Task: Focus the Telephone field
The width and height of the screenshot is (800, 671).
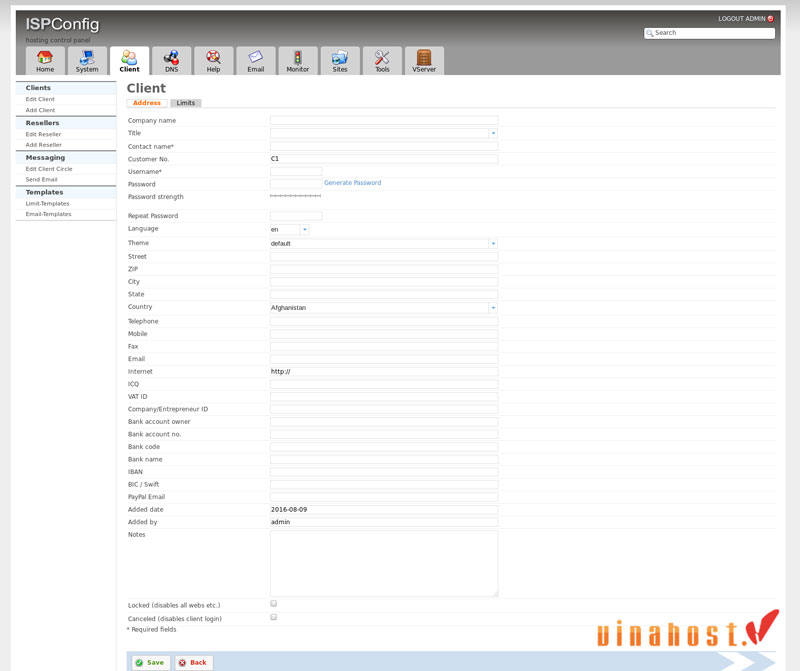Action: [x=384, y=321]
